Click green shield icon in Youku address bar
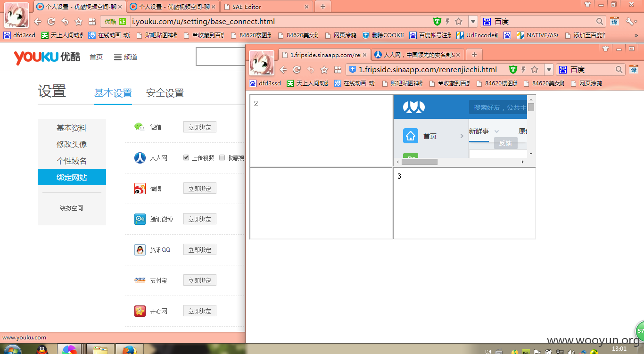This screenshot has height=354, width=644. tap(437, 21)
